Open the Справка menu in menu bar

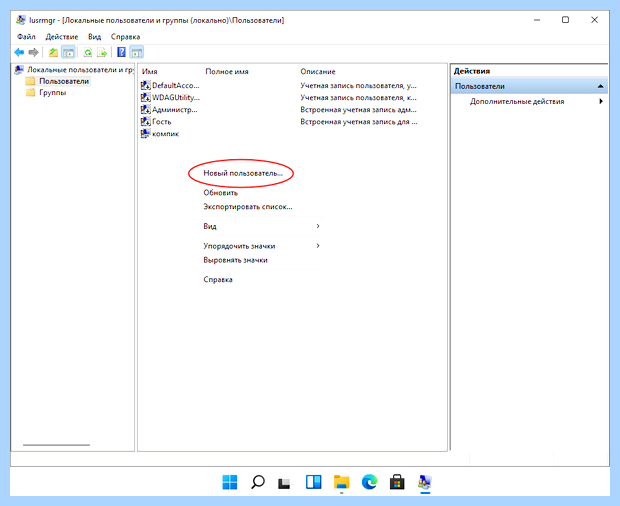pyautogui.click(x=125, y=37)
